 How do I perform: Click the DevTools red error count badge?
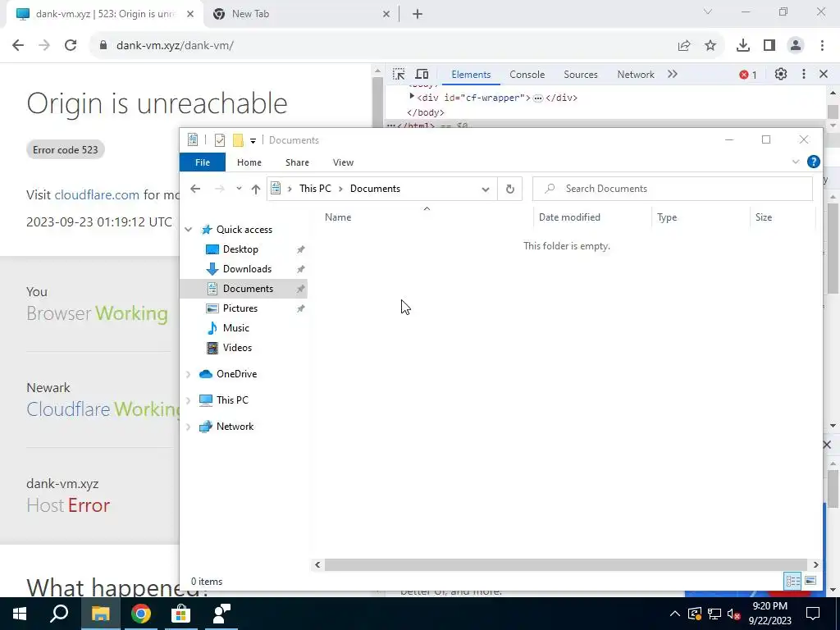tap(748, 75)
